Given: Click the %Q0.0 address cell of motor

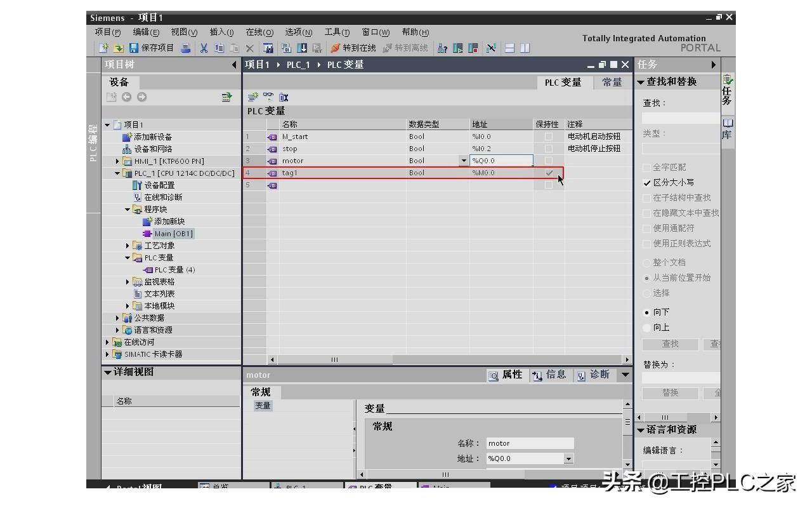Looking at the screenshot, I should pyautogui.click(x=502, y=161).
